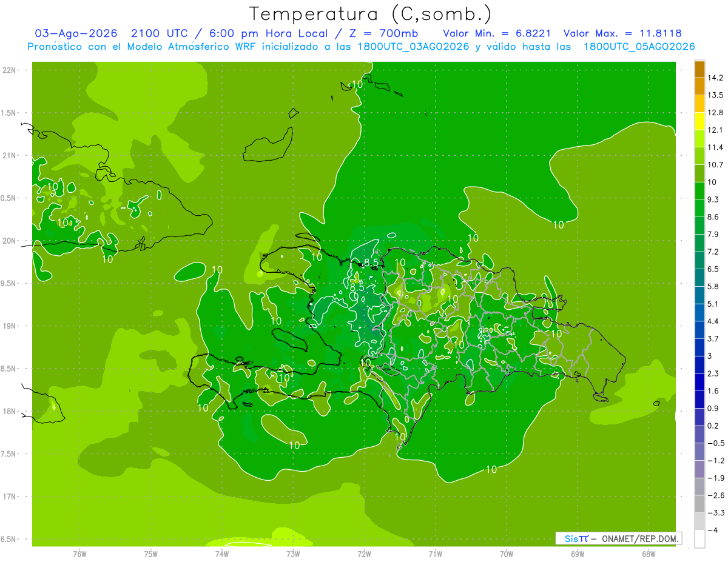Click the '76W' longitude axis label
The height and width of the screenshot is (562, 728).
click(79, 554)
